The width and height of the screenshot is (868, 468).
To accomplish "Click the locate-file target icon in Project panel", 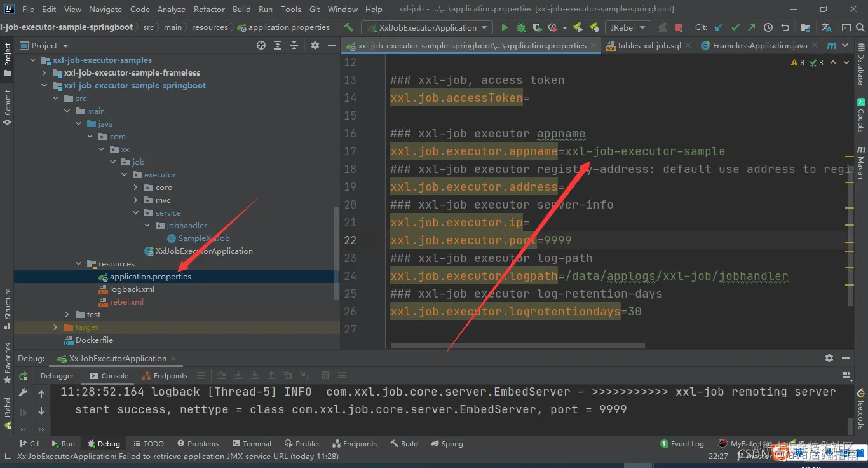I will click(x=261, y=45).
